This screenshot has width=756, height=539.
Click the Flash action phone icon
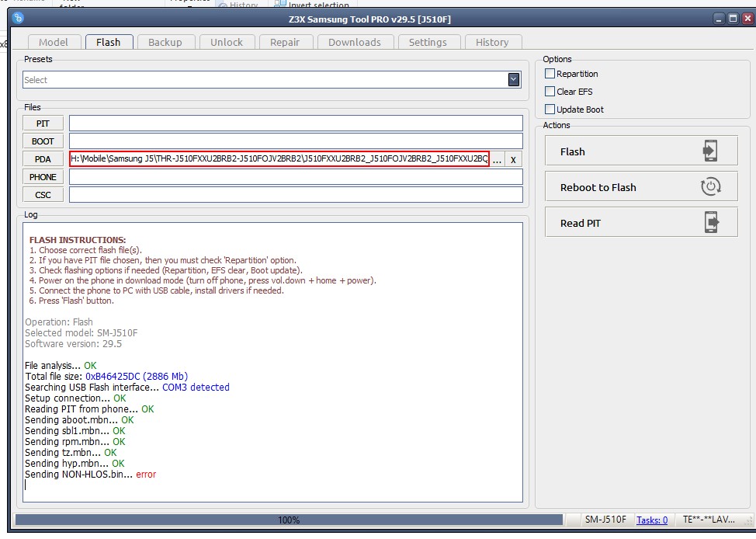710,151
